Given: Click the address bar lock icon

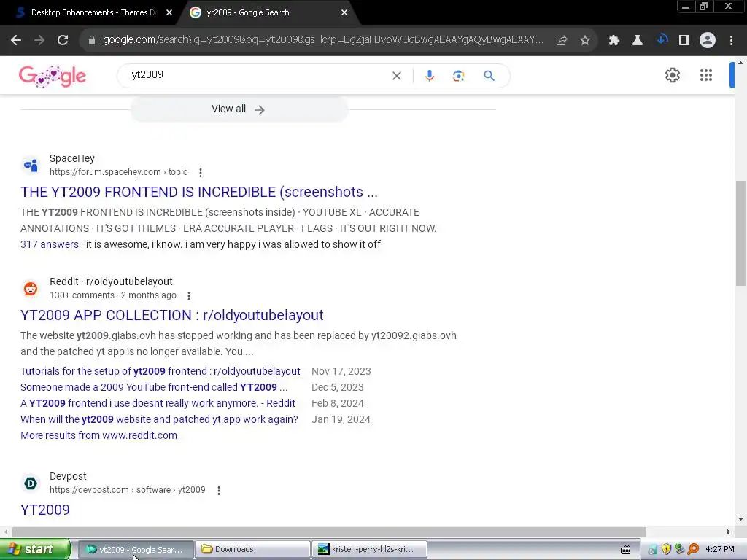Looking at the screenshot, I should [x=91, y=41].
